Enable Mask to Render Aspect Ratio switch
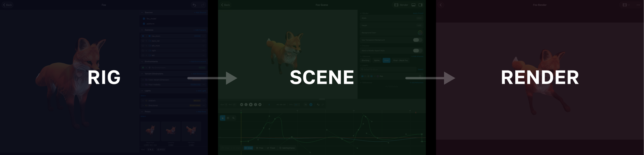The image size is (644, 155). pos(418,51)
